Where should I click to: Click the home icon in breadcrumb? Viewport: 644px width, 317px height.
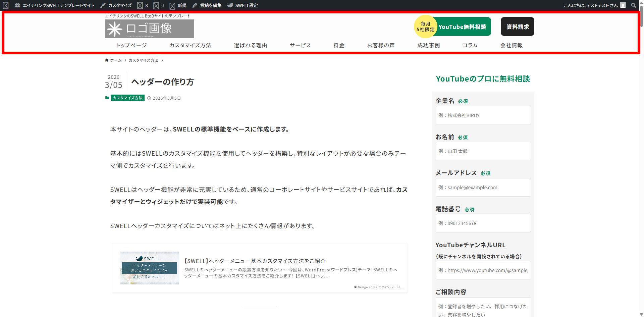(107, 60)
